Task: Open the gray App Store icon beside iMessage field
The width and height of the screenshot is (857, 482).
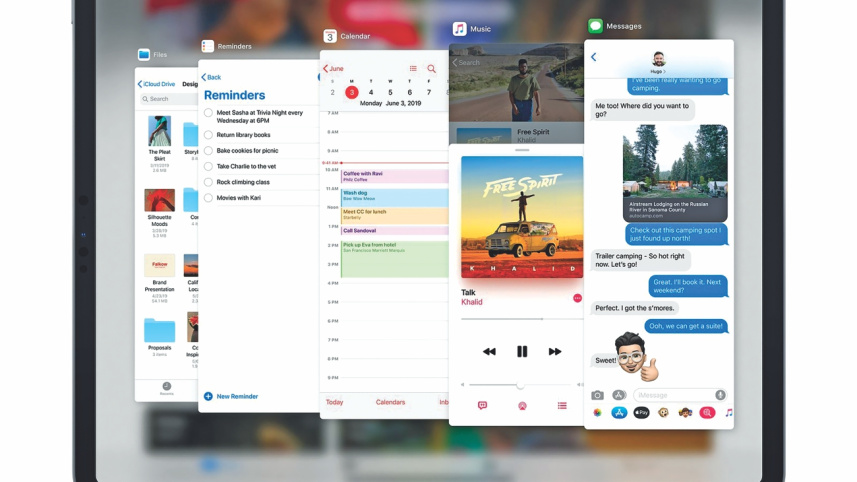Action: pos(619,395)
